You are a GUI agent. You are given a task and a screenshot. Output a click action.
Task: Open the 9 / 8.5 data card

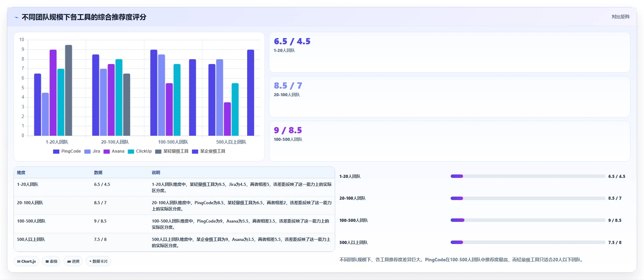450,141
